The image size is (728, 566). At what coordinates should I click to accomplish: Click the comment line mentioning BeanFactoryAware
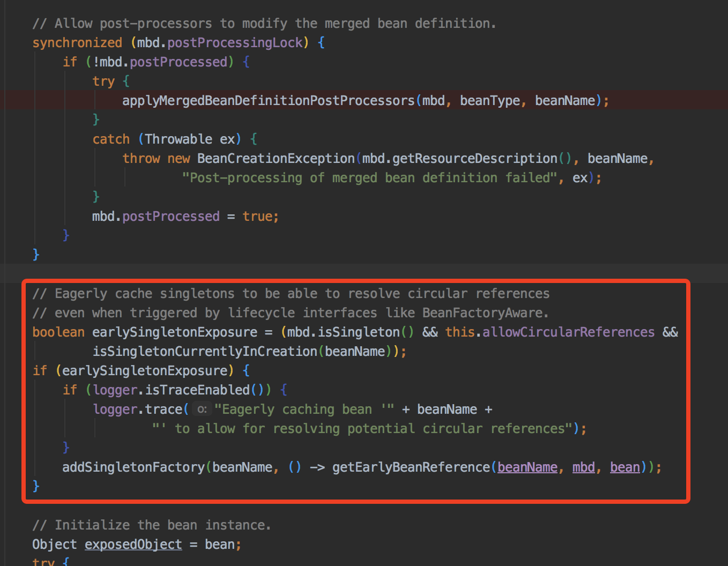[291, 313]
